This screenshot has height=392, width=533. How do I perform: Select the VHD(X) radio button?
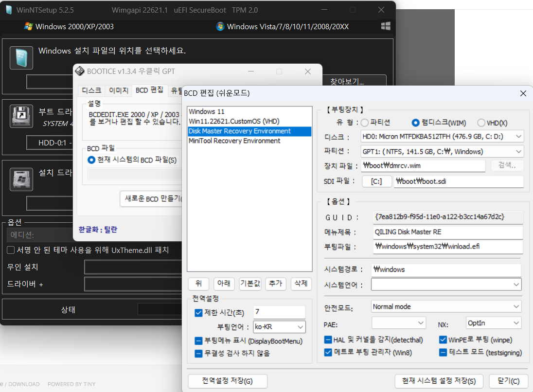click(481, 123)
